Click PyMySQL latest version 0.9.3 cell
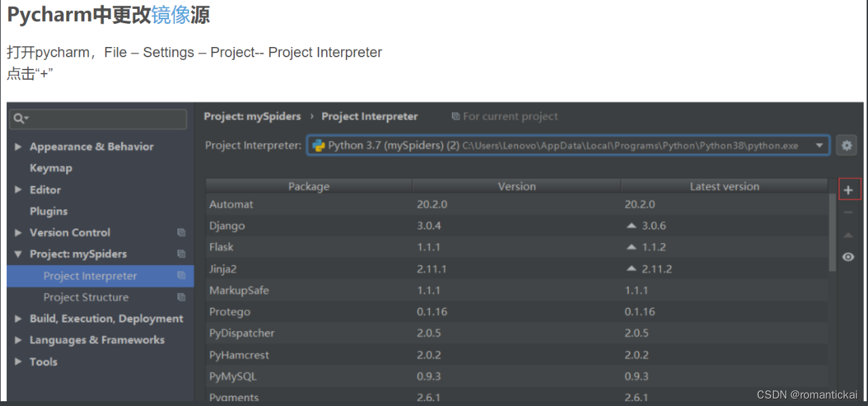 pos(637,376)
